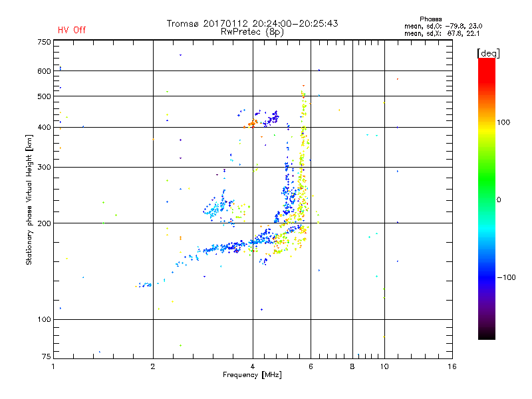Click the orange echo cluster at 4 MHz, 400 km
This screenshot has width=532, height=399.
click(251, 124)
